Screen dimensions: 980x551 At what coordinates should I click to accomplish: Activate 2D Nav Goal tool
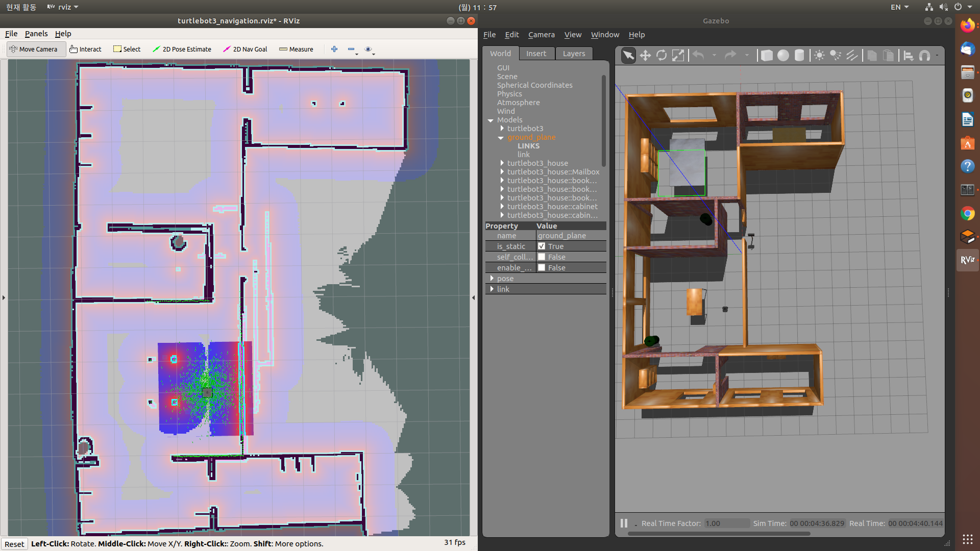coord(245,49)
